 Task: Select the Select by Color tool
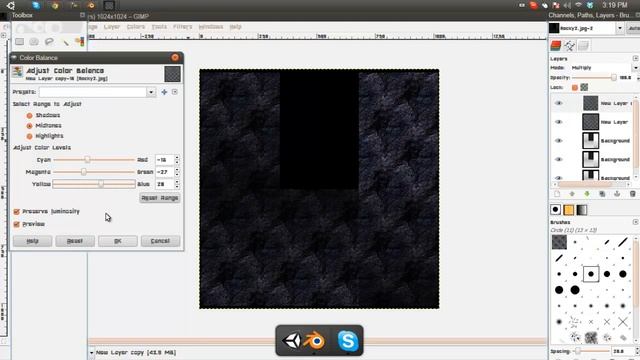(80, 42)
